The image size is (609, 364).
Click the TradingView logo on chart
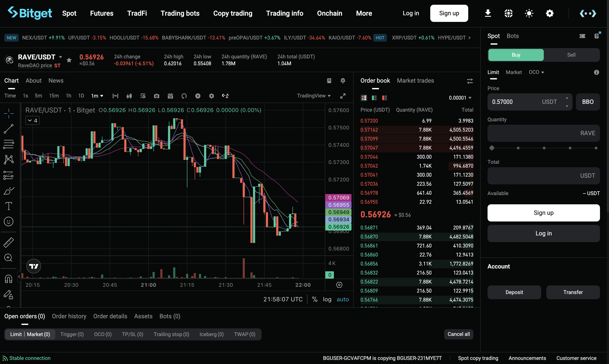tap(34, 266)
